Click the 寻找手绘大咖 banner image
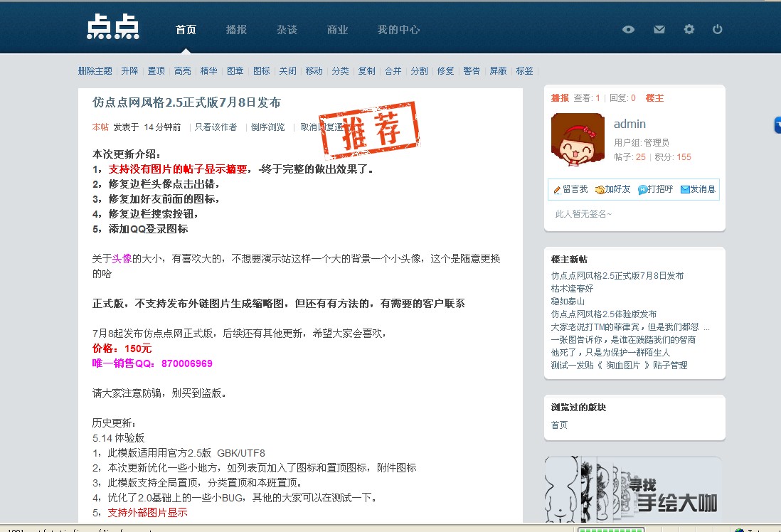Screen dimensions: 781x532 tap(632, 489)
